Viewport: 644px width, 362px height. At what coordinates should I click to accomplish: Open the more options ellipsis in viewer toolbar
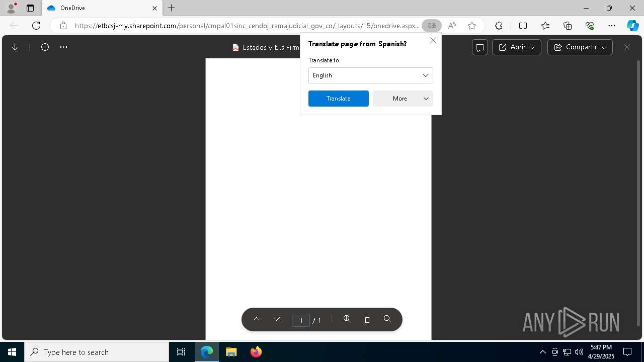[63, 47]
